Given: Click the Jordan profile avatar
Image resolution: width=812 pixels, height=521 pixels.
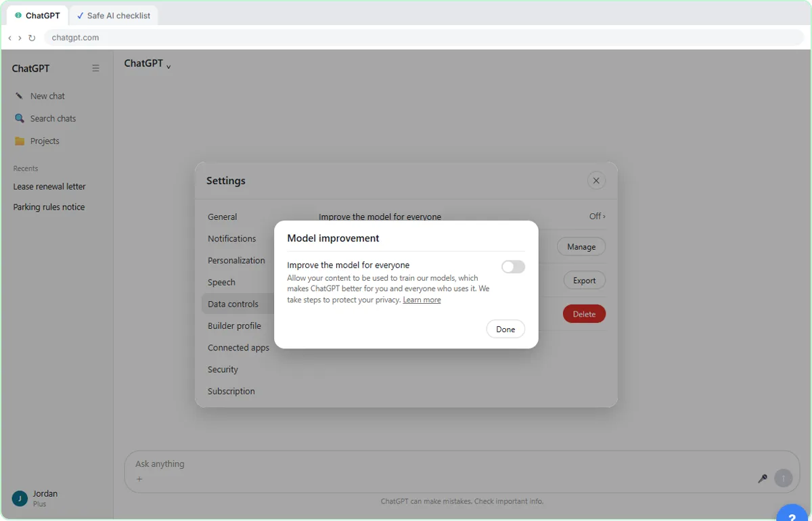Looking at the screenshot, I should pos(20,499).
